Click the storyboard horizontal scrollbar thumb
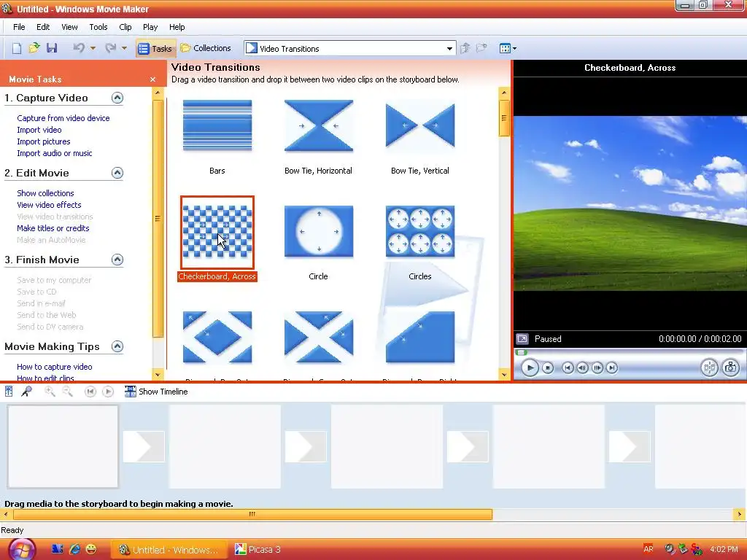747x560 pixels. (x=252, y=514)
